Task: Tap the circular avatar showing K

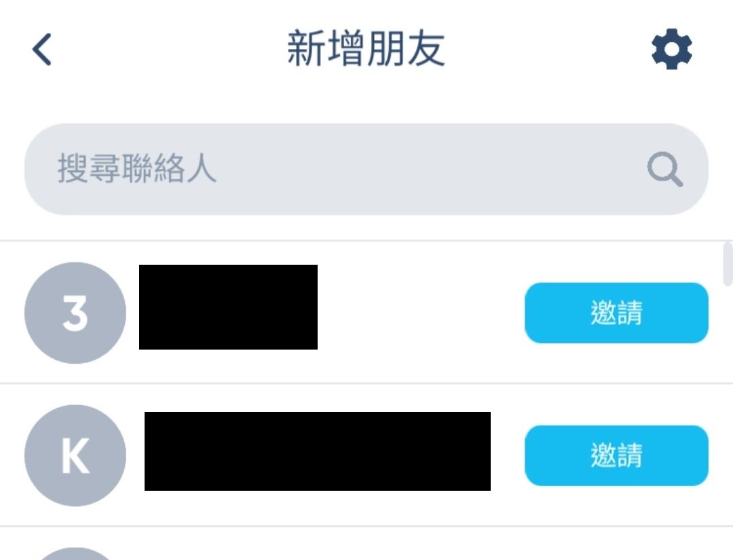Action: [x=75, y=455]
